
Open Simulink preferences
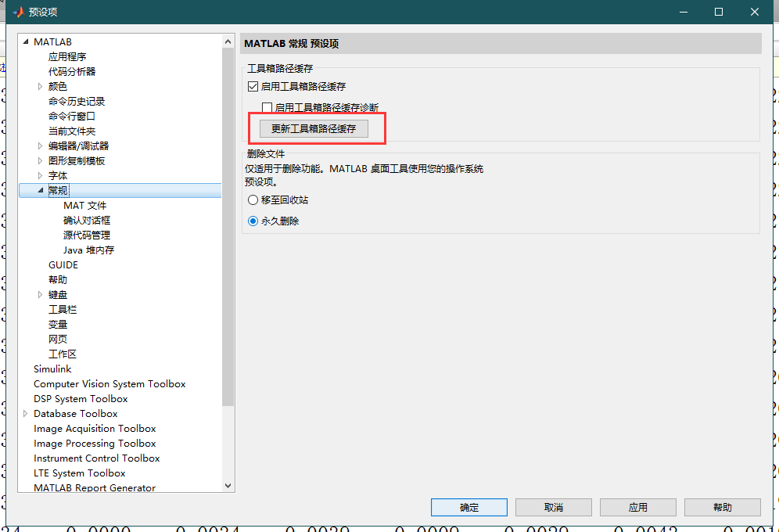[x=52, y=369]
